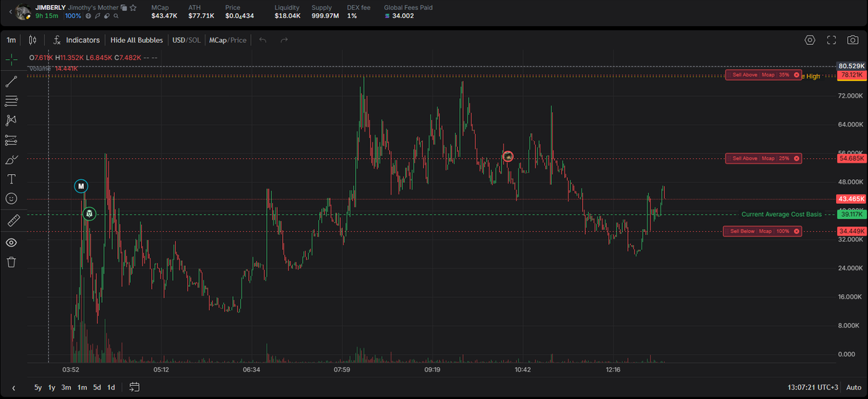Remove the Sell Above Mcap 35% order

click(796, 74)
